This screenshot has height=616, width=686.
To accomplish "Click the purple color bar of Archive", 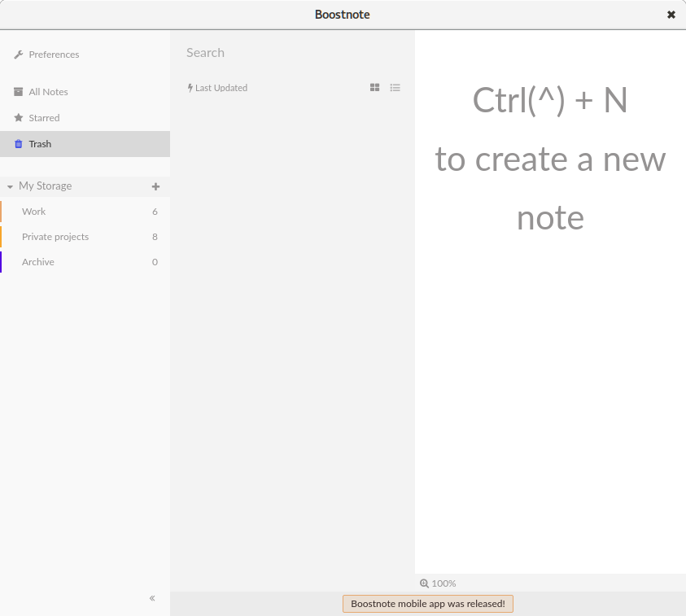I will (x=1, y=262).
